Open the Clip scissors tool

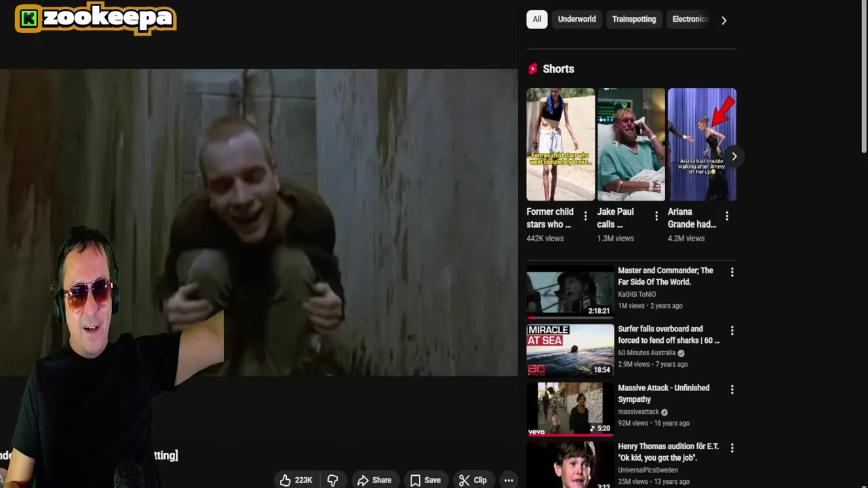pos(473,480)
